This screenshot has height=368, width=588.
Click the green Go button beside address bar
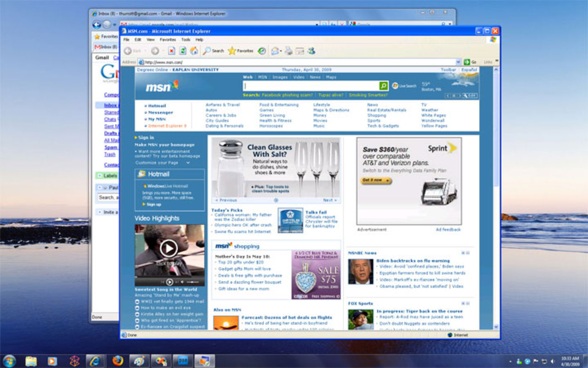[470, 62]
